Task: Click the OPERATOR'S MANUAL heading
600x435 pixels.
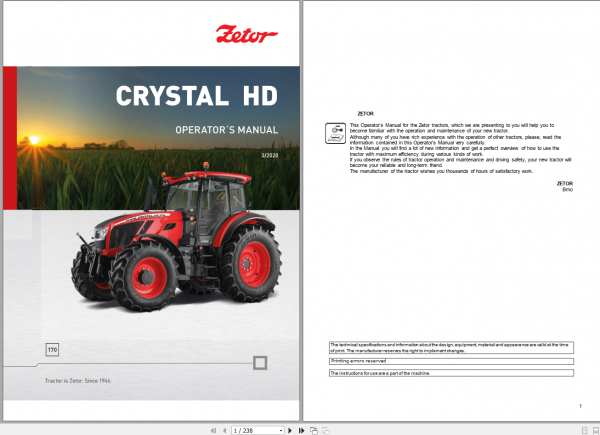Action: (227, 130)
